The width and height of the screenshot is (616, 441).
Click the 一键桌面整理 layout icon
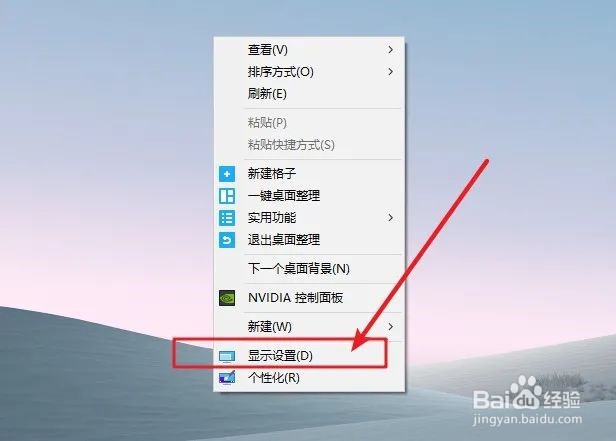coord(227,196)
